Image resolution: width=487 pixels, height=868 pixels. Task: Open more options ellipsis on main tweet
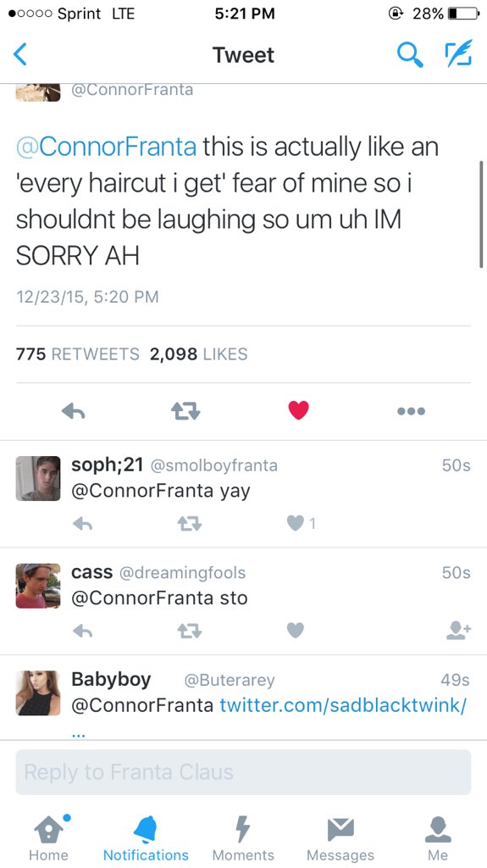click(411, 411)
